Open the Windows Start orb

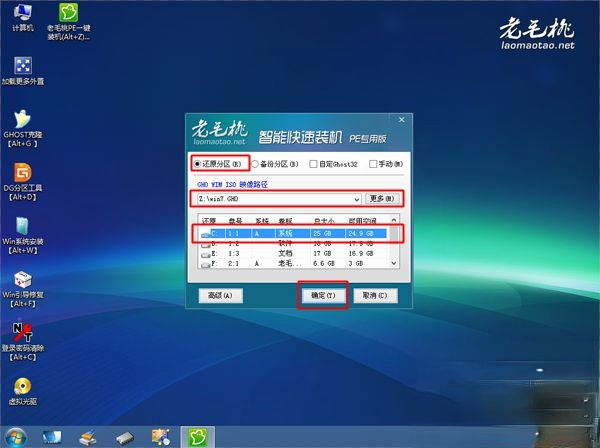point(16,437)
